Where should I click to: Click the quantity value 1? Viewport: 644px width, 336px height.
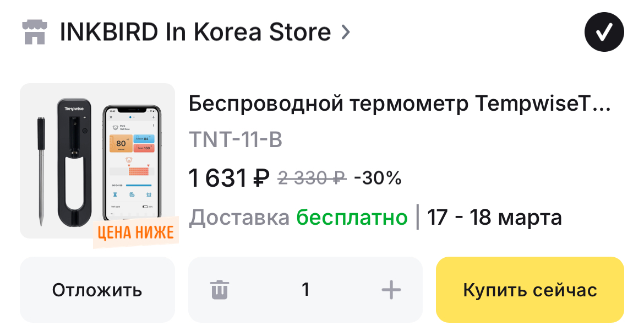(305, 289)
